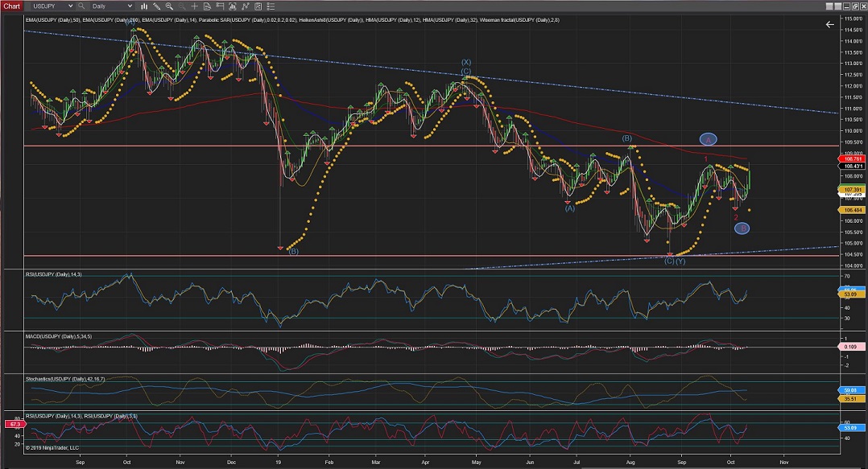Click the MACD(USDJPY (Daily),5,34,5) panel label

tap(59, 336)
